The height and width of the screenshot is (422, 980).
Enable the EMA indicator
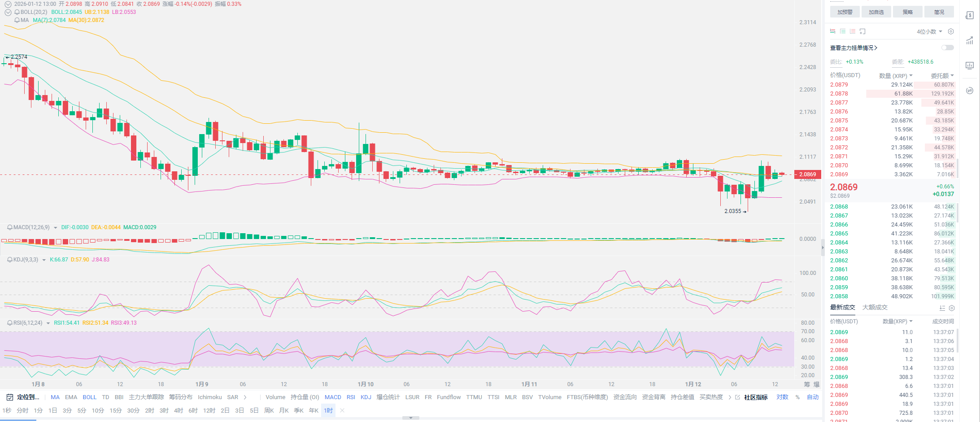pyautogui.click(x=71, y=397)
